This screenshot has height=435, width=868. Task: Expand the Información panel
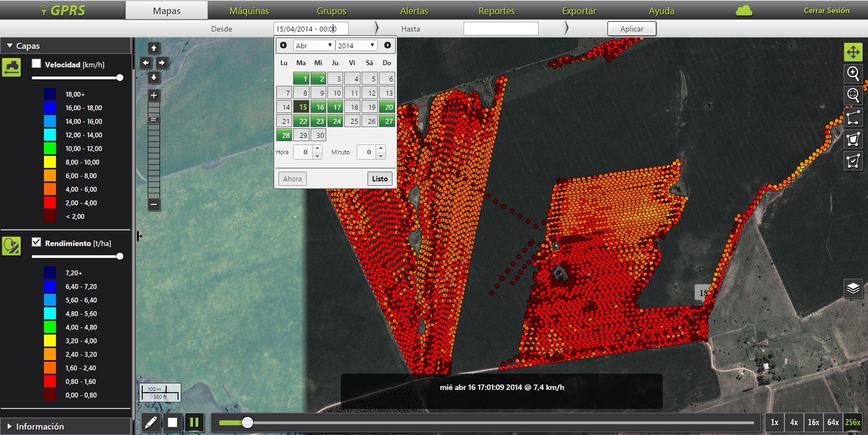point(40,426)
